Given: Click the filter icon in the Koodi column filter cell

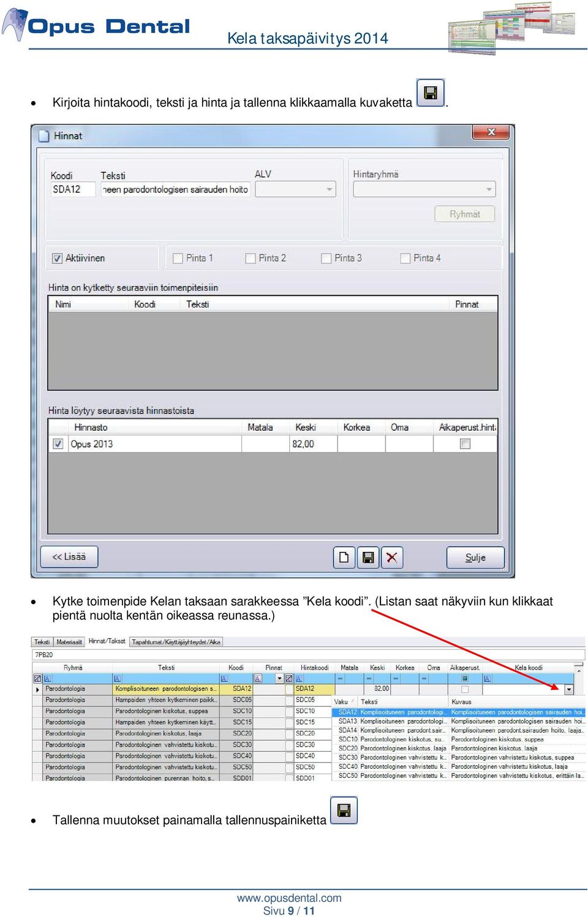Looking at the screenshot, I should [x=224, y=679].
